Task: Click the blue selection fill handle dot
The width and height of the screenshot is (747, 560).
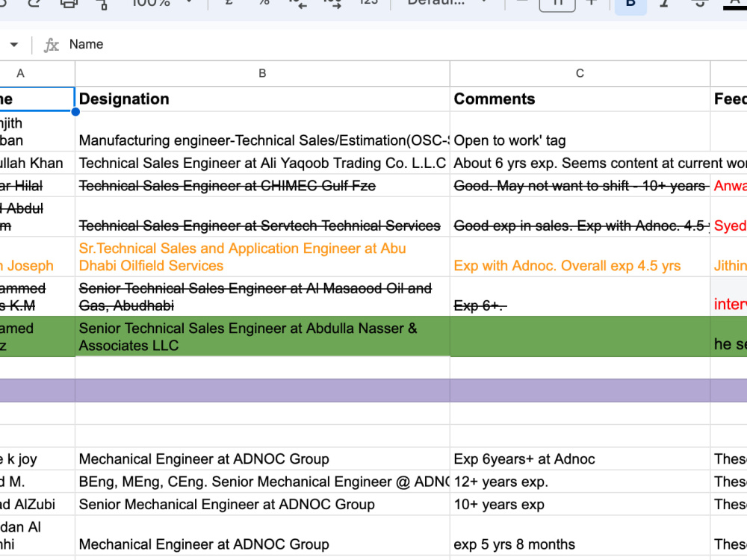Action: point(75,112)
